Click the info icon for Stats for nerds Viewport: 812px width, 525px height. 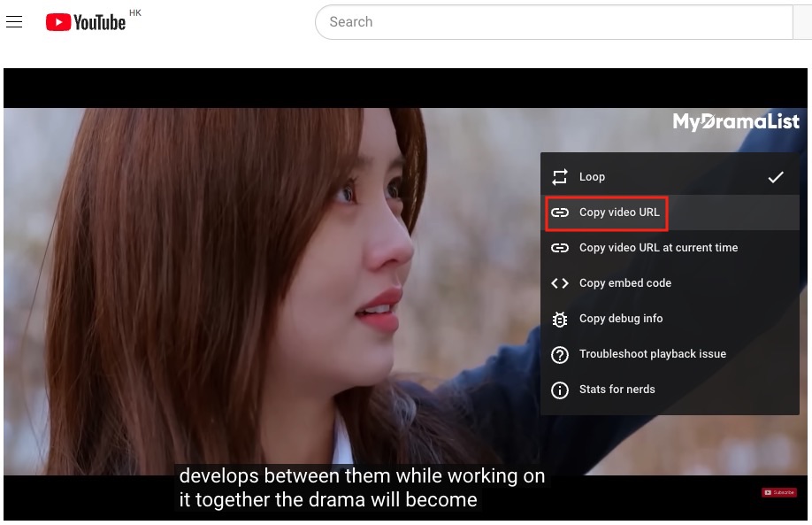560,390
